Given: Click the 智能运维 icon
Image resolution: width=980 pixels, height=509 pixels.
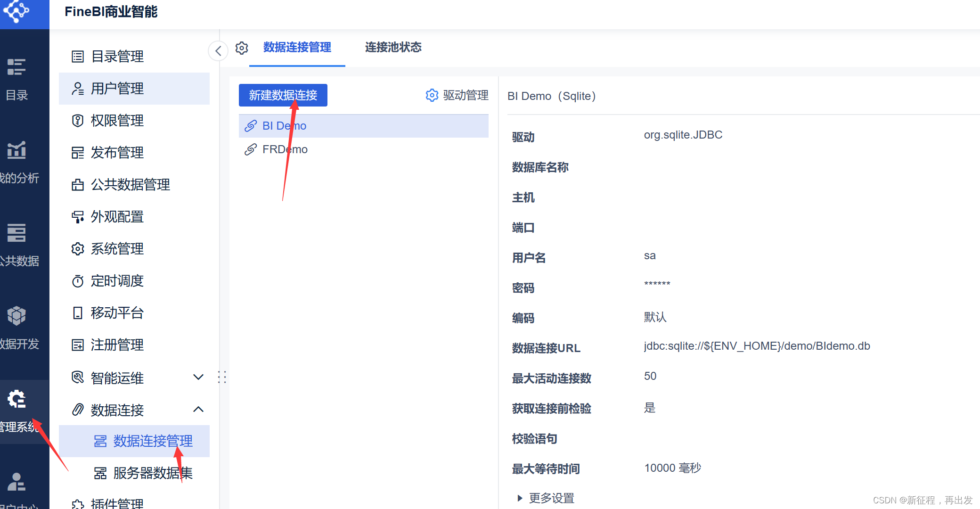Looking at the screenshot, I should pos(78,378).
